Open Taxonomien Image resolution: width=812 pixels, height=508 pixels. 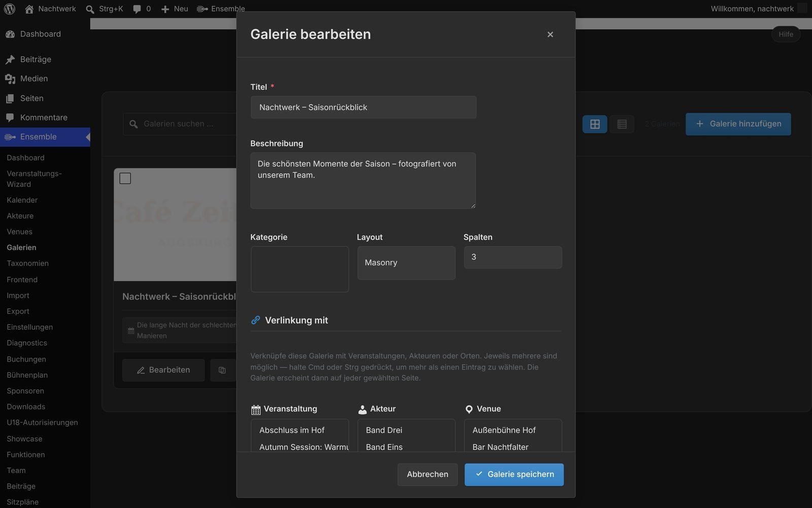[27, 263]
